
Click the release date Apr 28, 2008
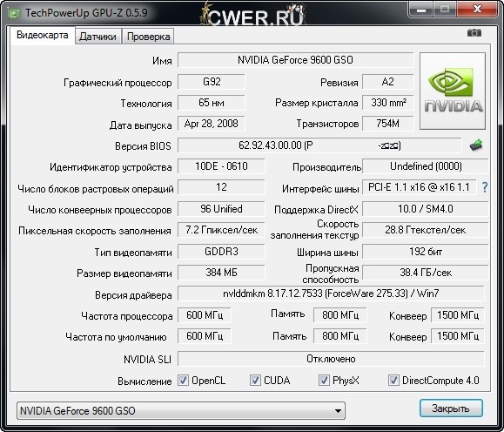[x=212, y=124]
